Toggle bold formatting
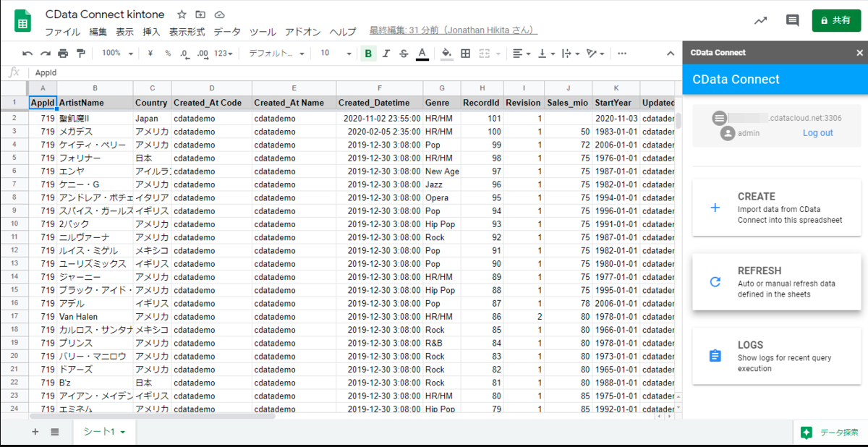The height and width of the screenshot is (447, 868). [369, 54]
